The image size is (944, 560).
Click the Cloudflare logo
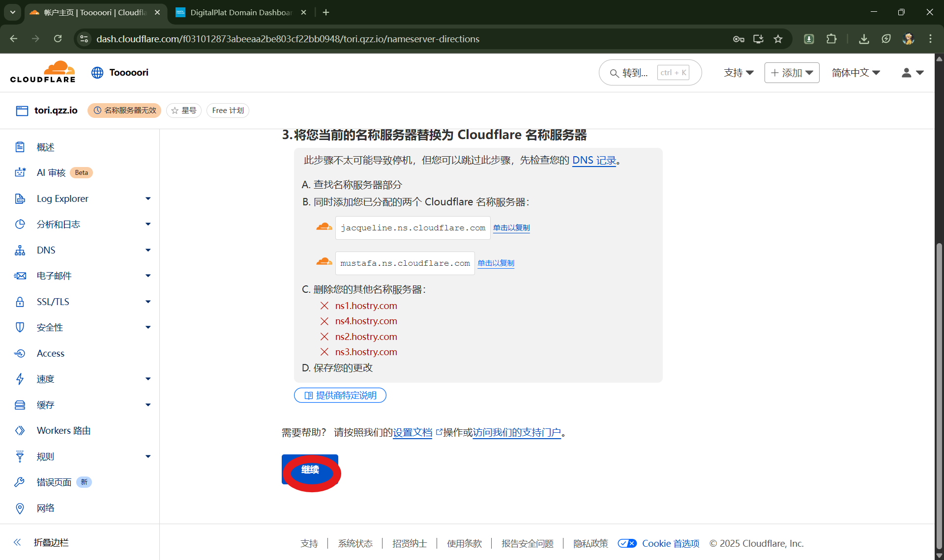(43, 72)
